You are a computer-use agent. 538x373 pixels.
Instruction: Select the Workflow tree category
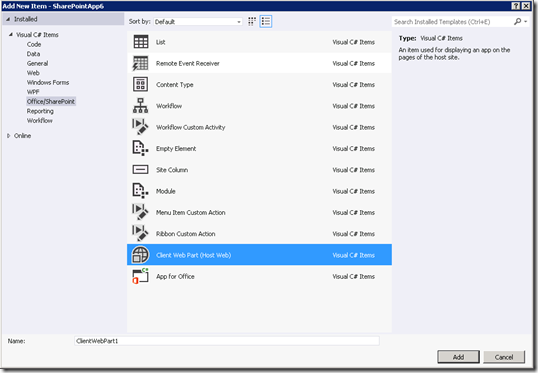[40, 120]
